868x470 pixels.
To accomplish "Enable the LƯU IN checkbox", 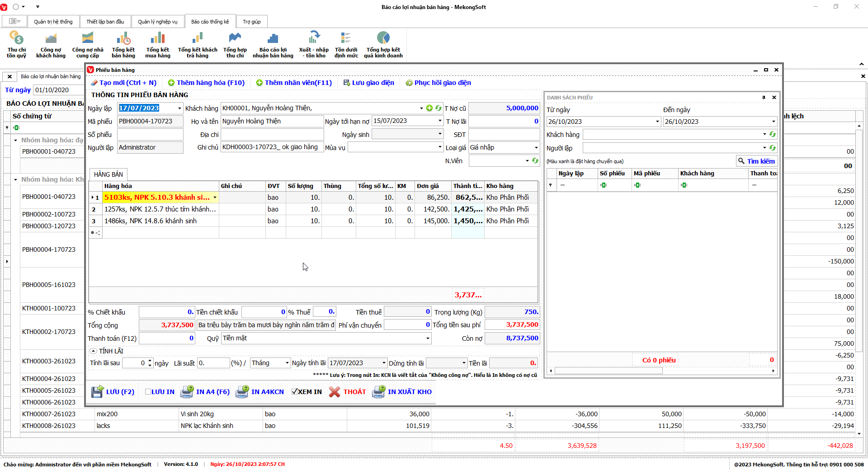I will [x=148, y=392].
